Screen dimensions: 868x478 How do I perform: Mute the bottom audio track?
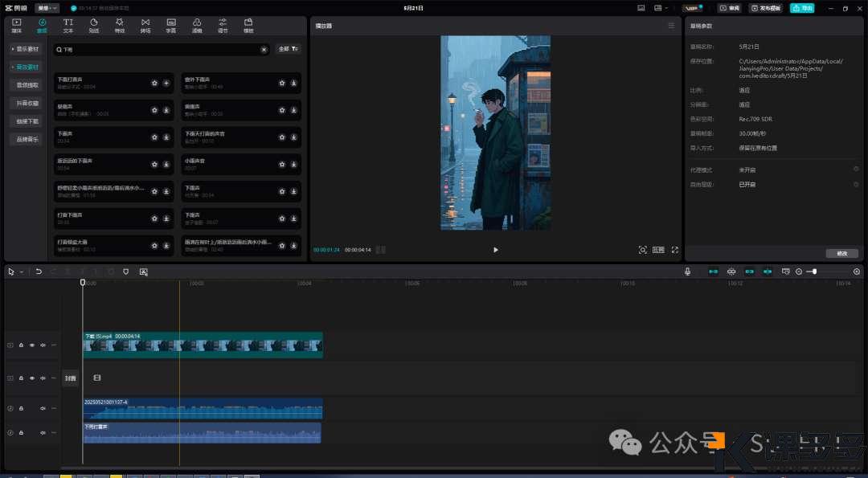pos(43,433)
